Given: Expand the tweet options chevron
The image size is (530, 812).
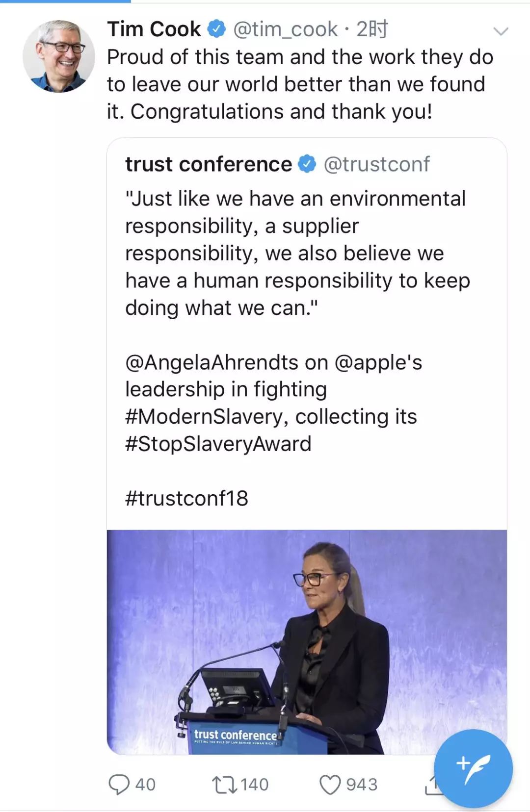Looking at the screenshot, I should [x=501, y=32].
